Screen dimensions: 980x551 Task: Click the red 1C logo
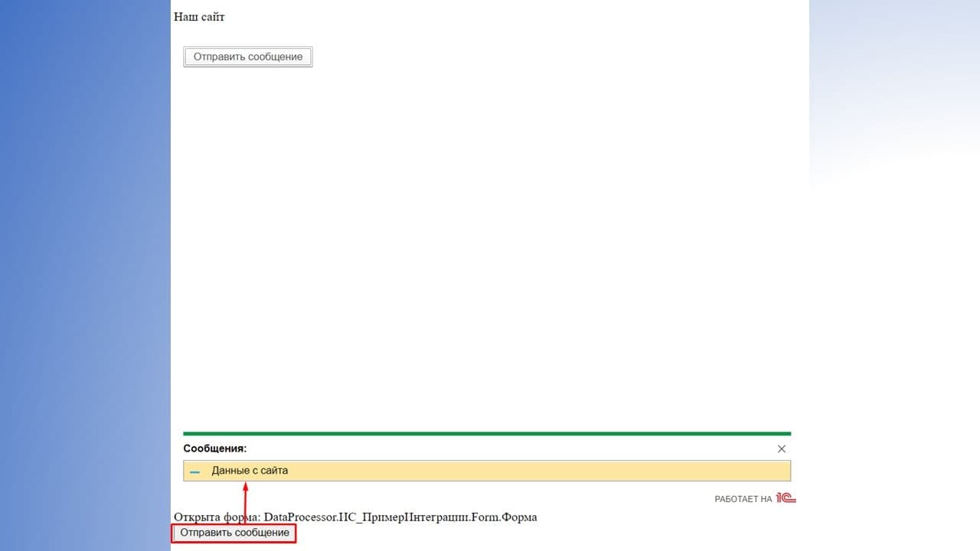[x=786, y=498]
